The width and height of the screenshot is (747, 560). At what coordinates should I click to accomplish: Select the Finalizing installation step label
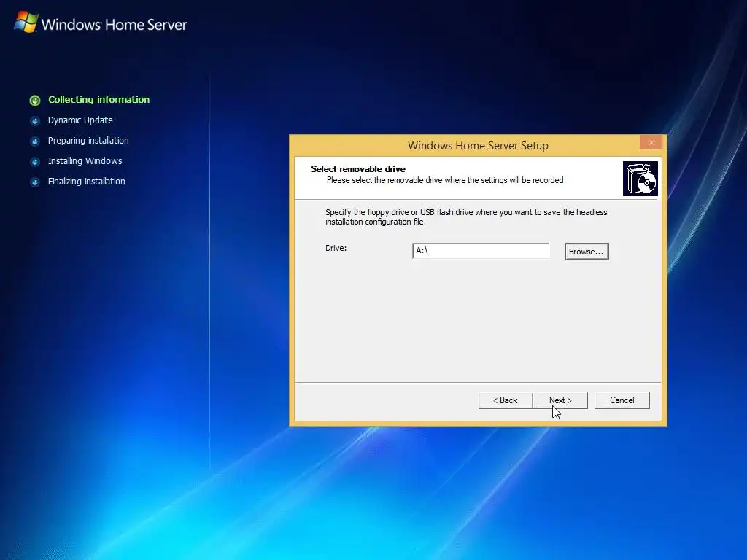[86, 182]
